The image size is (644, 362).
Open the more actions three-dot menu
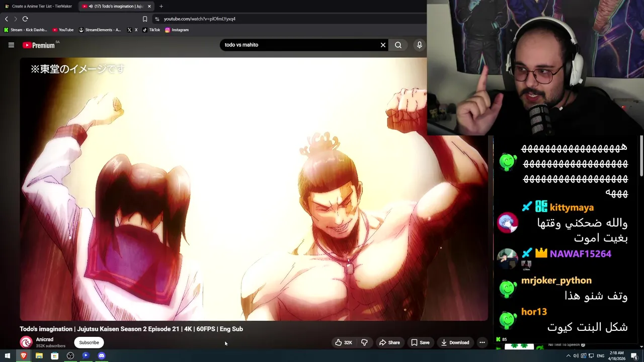pos(482,342)
